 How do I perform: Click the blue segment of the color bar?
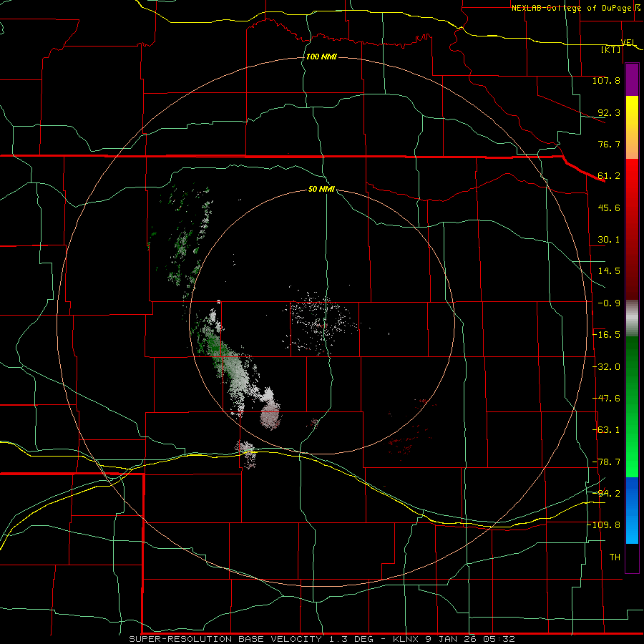click(632, 510)
